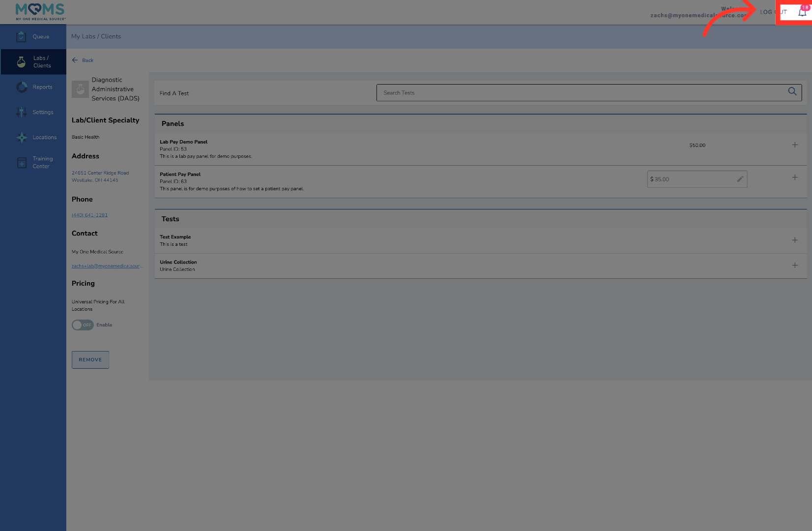
Task: Edit the Patient Pay Panel price with the pencil
Action: (x=740, y=179)
